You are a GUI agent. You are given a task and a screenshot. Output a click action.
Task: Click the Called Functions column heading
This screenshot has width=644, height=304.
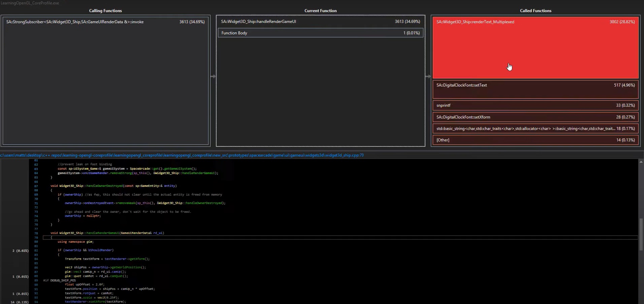(536, 11)
